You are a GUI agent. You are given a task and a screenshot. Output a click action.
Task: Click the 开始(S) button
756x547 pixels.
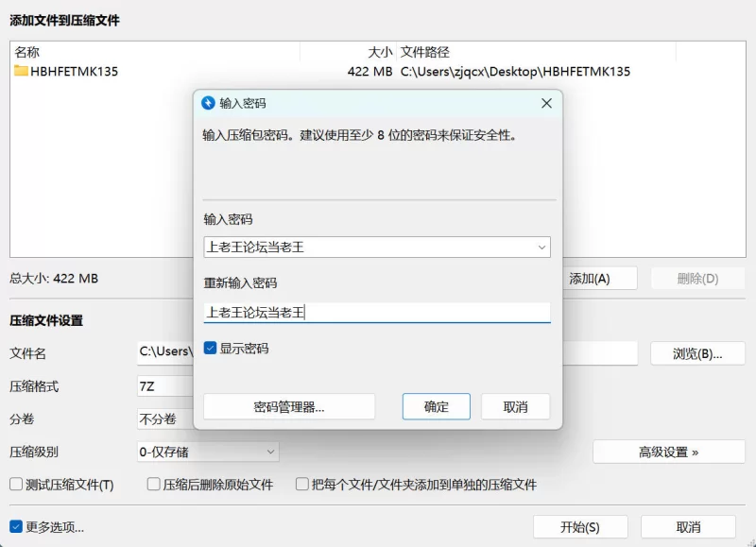pos(580,527)
